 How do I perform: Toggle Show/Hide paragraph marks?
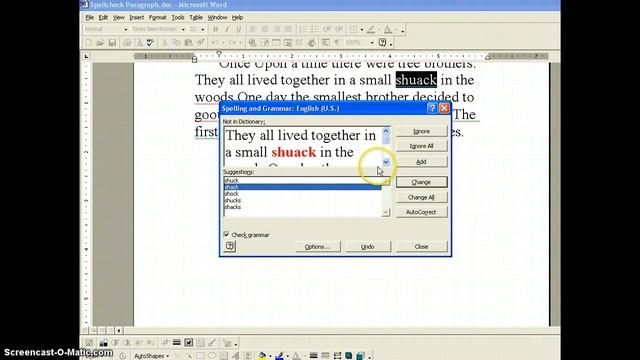click(x=337, y=42)
